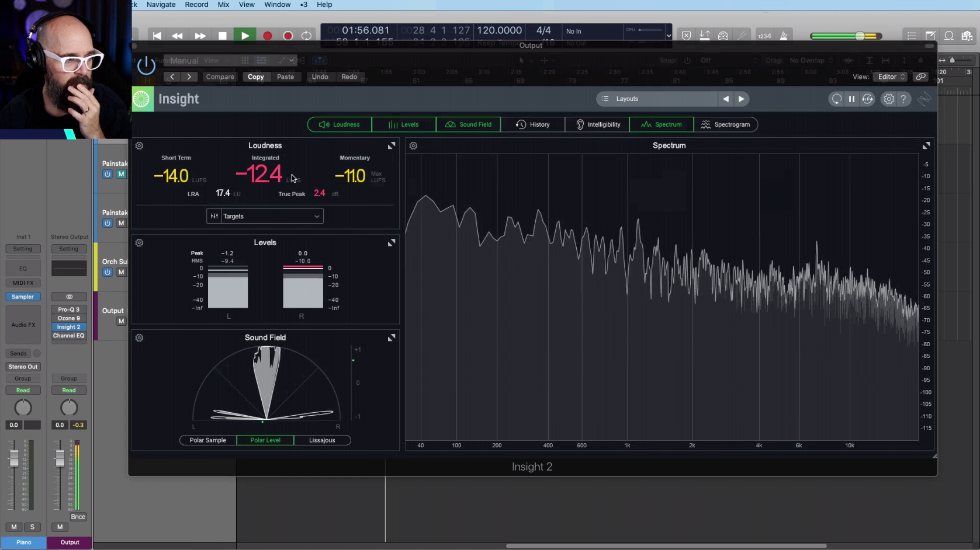Open the Window menu
The height and width of the screenshot is (550, 980).
point(277,5)
